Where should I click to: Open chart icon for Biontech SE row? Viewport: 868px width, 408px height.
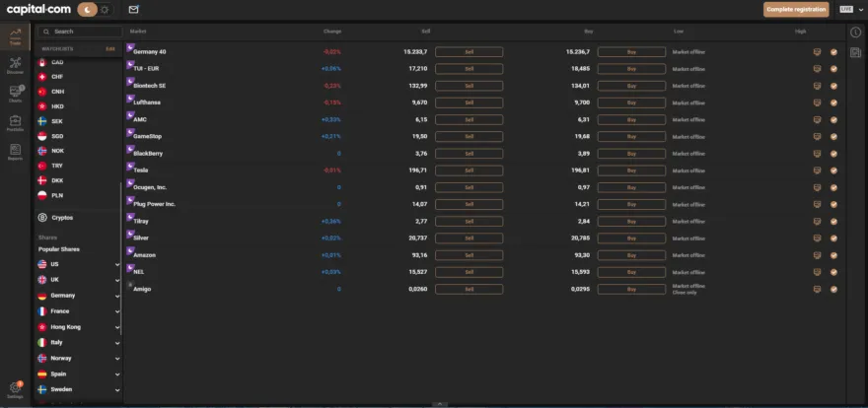[x=817, y=86]
